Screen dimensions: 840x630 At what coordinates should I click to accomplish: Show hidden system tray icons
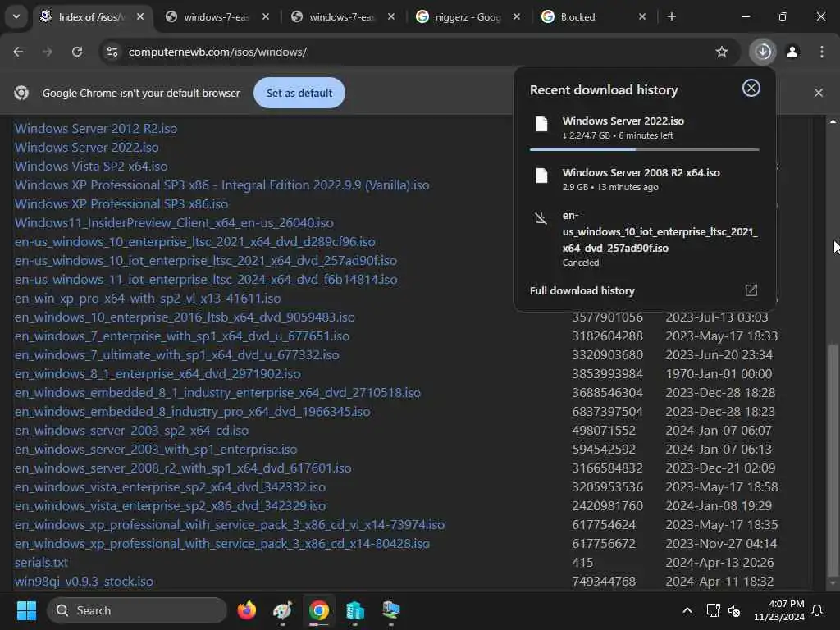tap(687, 610)
